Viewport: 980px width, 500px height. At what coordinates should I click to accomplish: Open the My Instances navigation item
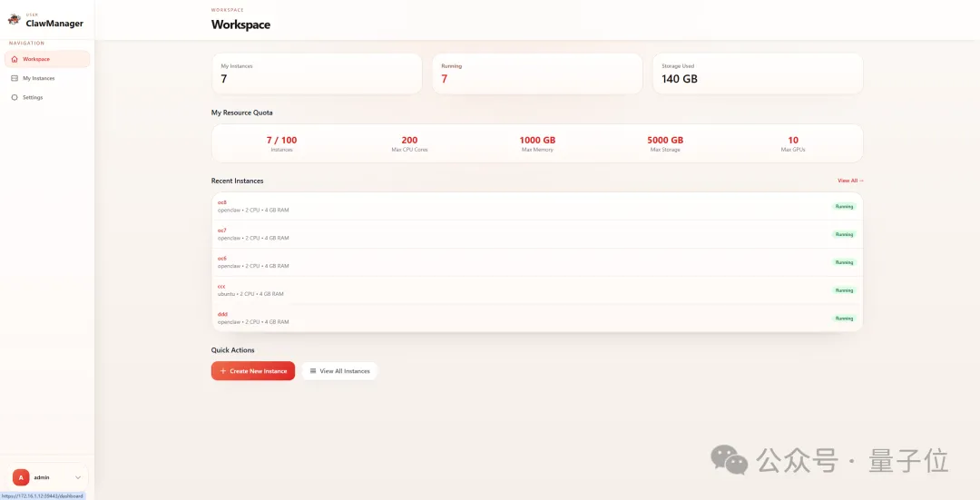(39, 78)
